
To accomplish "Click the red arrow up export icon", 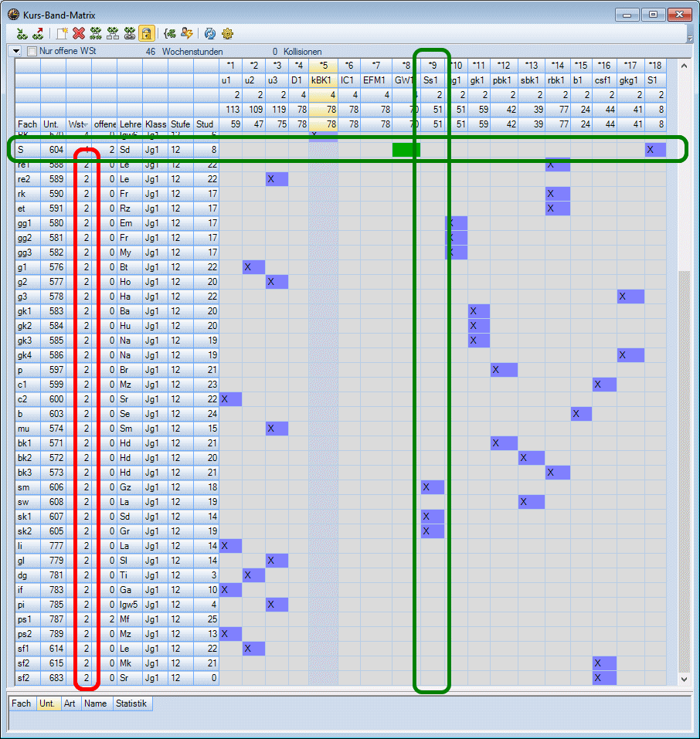I will pyautogui.click(x=38, y=33).
